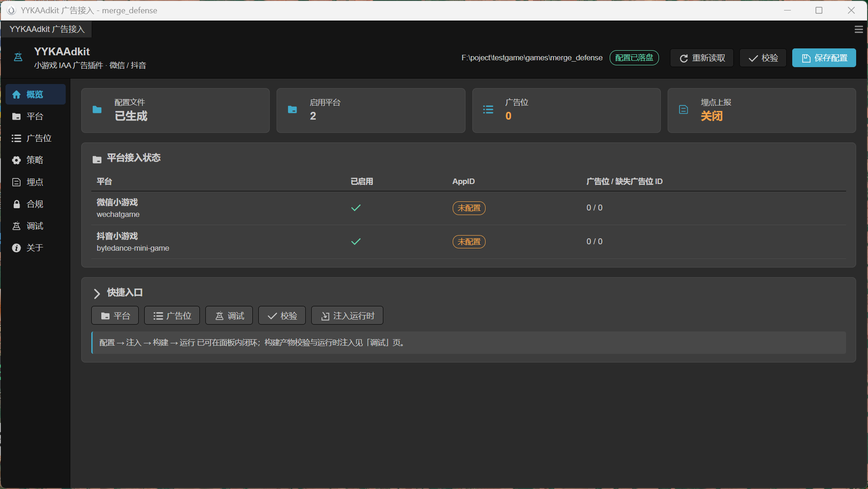This screenshot has width=868, height=489.
Task: Click the folder icon beside 平台接入状态
Action: (97, 159)
